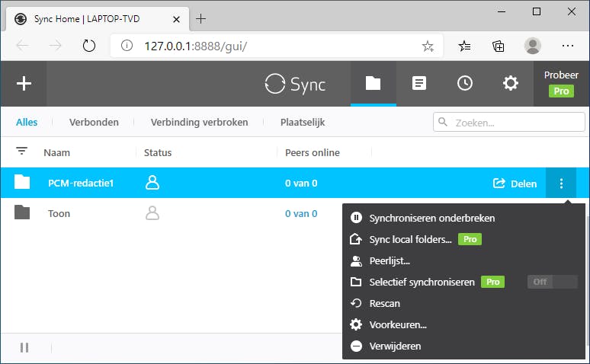
Task: Close the Sync Home tab
Action: (x=176, y=19)
